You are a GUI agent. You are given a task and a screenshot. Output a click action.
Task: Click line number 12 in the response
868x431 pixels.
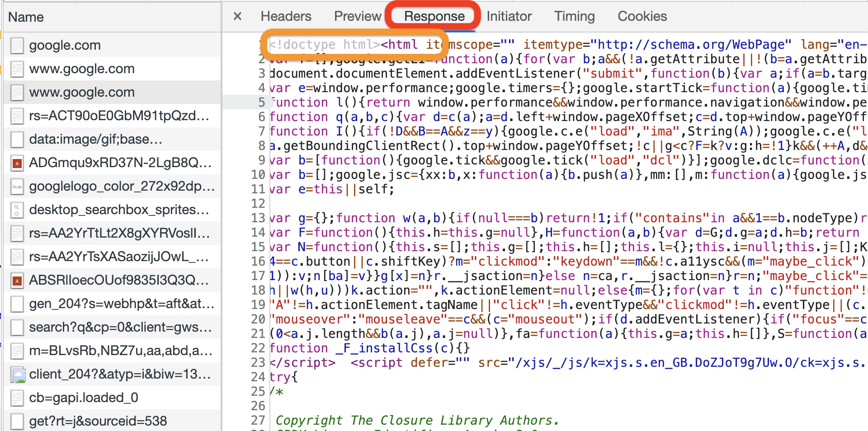tap(258, 203)
